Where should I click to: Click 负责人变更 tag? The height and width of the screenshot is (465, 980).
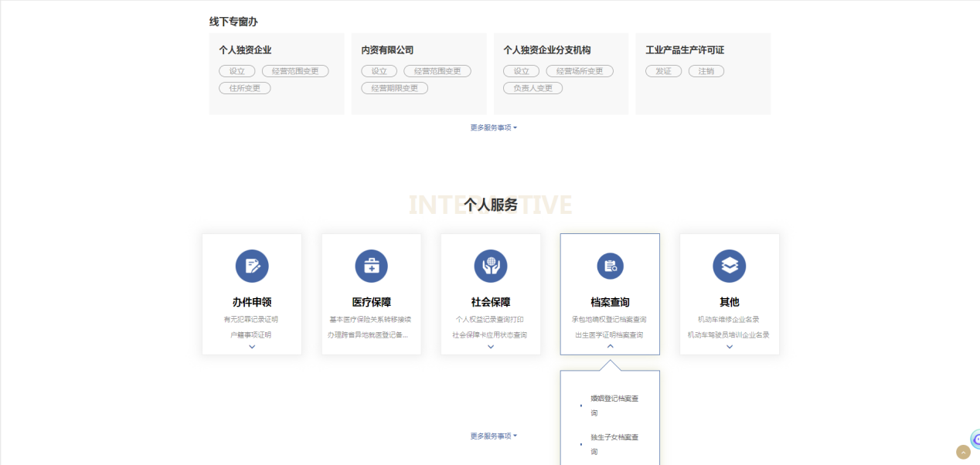click(x=533, y=88)
